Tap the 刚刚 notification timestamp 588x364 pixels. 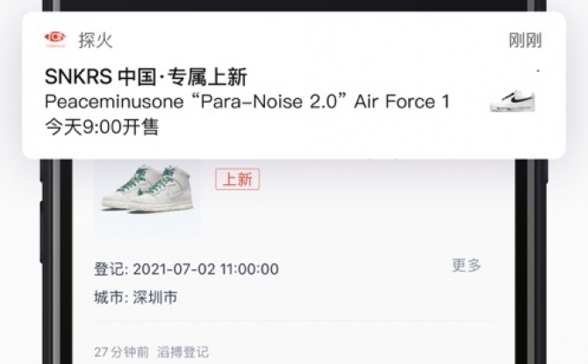point(525,40)
